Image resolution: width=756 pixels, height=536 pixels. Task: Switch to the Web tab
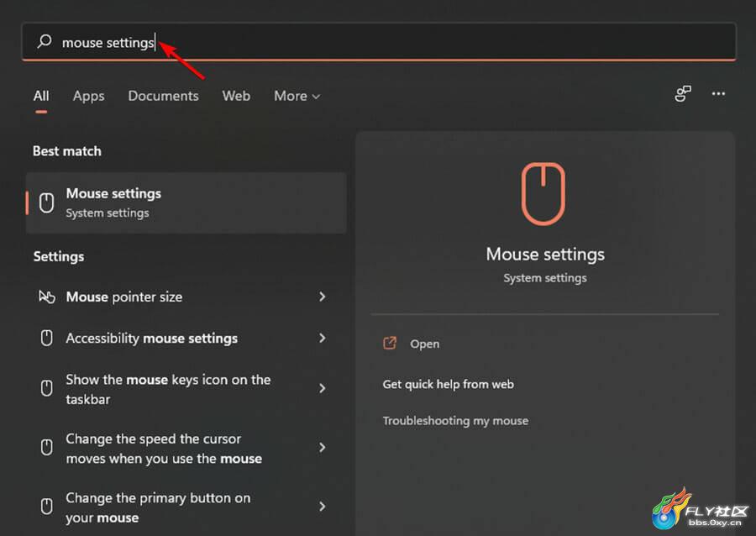coord(236,96)
